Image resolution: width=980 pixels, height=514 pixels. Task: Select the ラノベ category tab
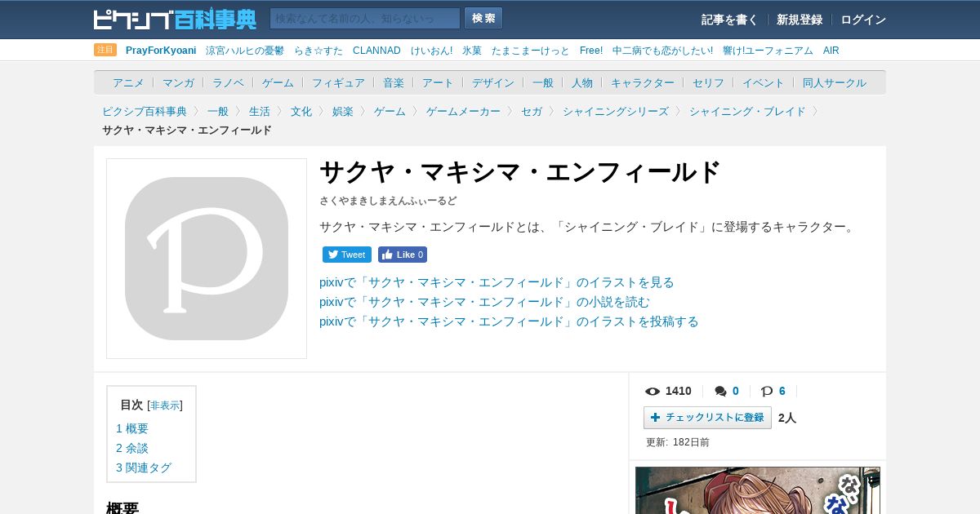(228, 82)
